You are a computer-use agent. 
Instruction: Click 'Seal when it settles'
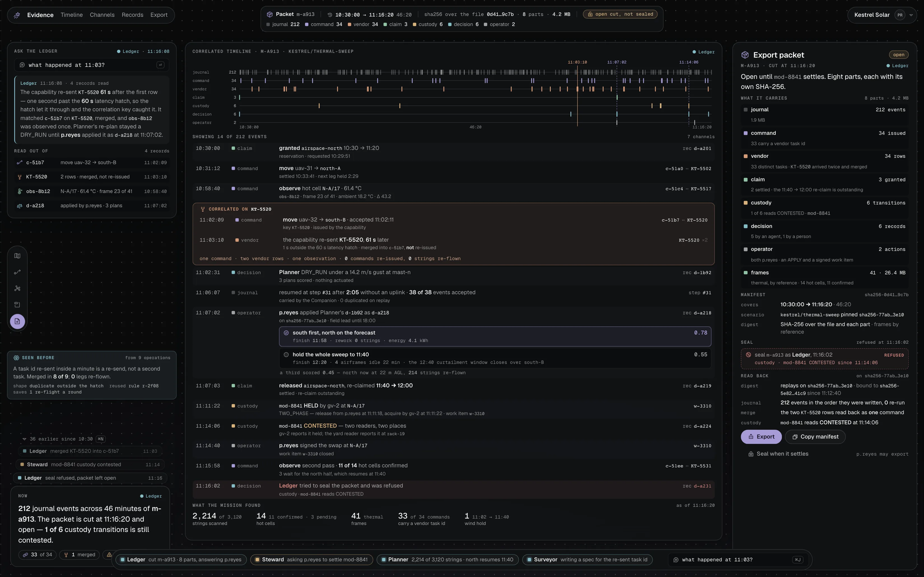tap(778, 454)
